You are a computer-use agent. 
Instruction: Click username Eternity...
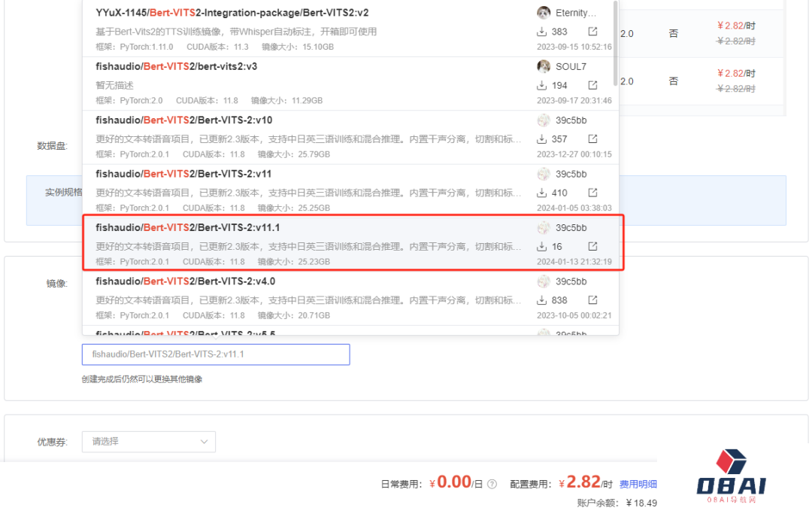(576, 13)
